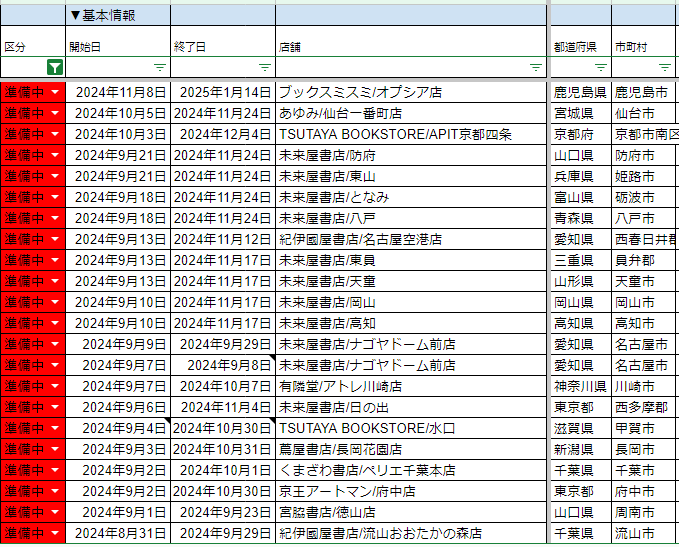Select city cell 流山市

(x=645, y=533)
